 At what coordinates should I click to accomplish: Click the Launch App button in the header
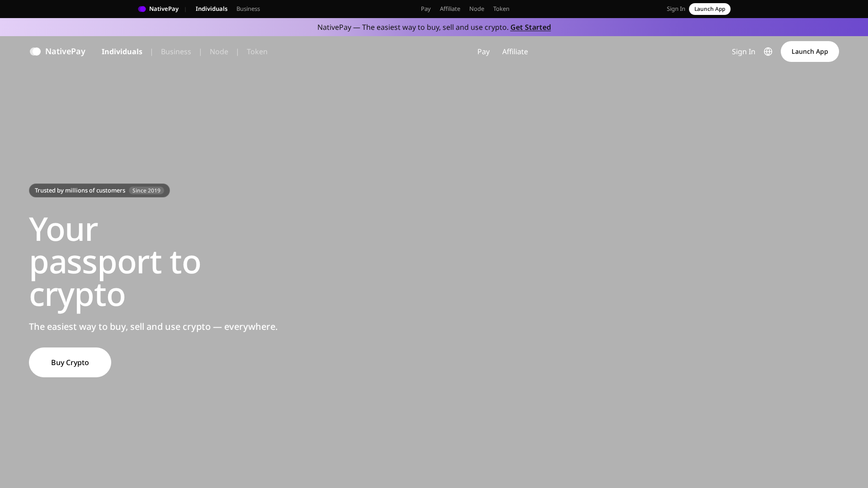809,52
